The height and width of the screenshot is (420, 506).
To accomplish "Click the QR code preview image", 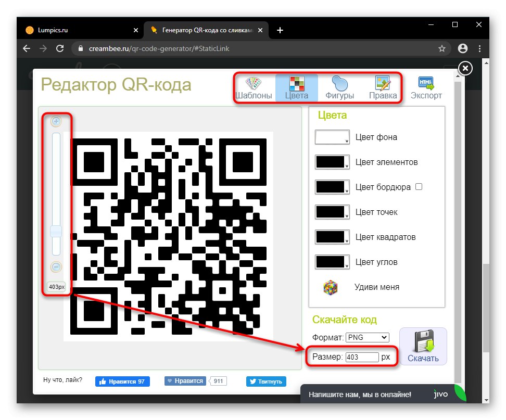I will (x=169, y=236).
